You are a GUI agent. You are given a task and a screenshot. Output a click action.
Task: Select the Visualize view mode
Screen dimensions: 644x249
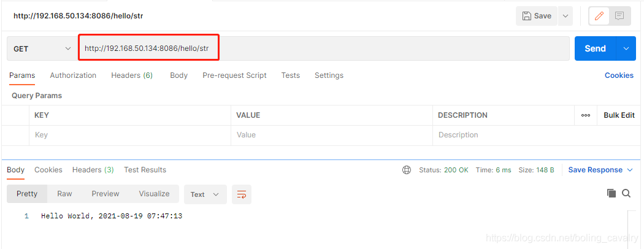pos(154,194)
